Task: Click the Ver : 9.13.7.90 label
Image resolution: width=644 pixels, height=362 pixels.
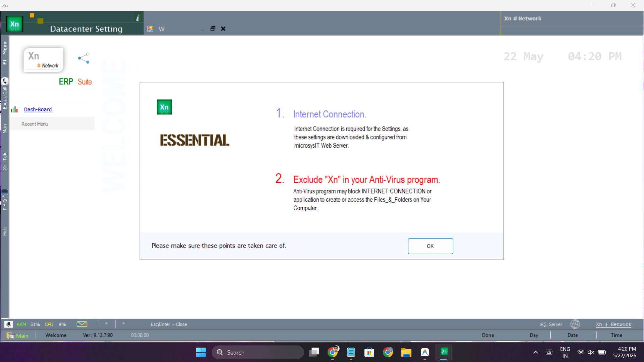Action: pyautogui.click(x=98, y=335)
